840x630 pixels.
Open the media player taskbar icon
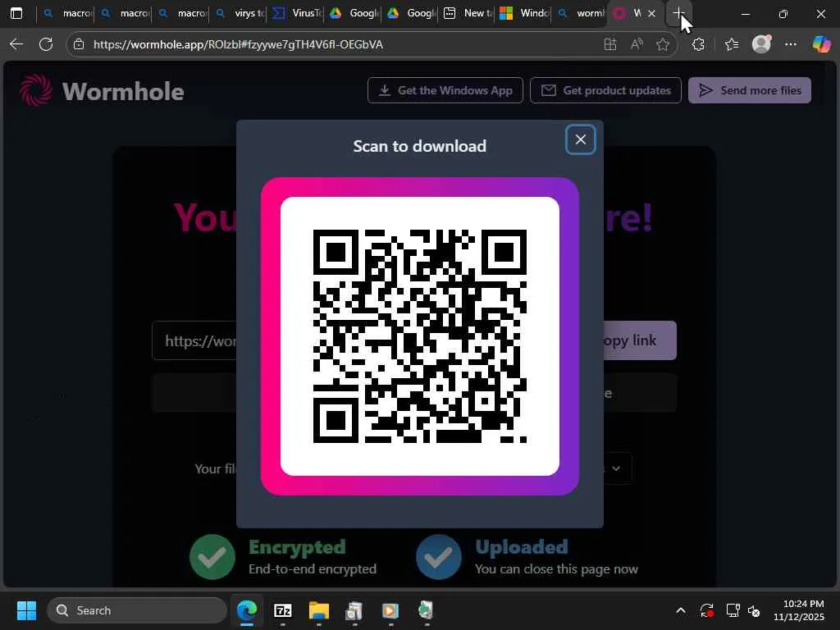[x=390, y=610]
